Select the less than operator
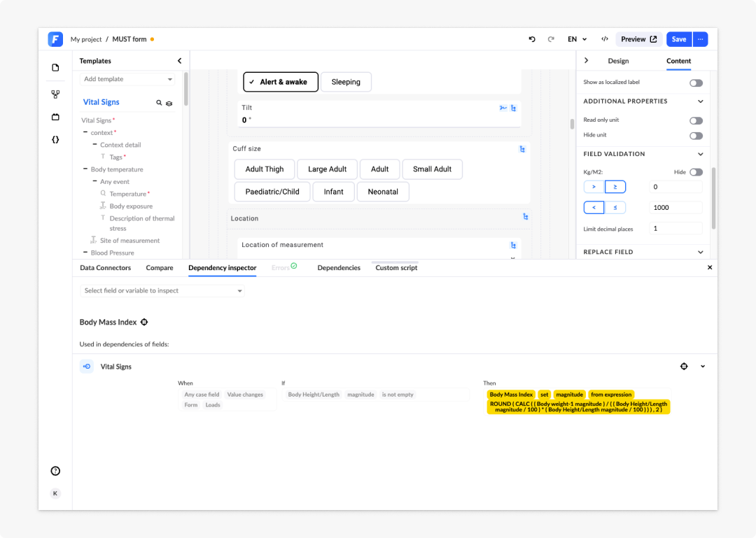The height and width of the screenshot is (538, 756). (x=594, y=207)
